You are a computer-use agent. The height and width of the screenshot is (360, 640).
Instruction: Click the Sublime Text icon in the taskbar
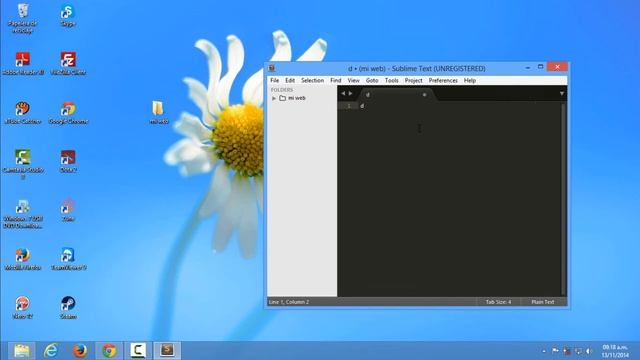(x=167, y=351)
